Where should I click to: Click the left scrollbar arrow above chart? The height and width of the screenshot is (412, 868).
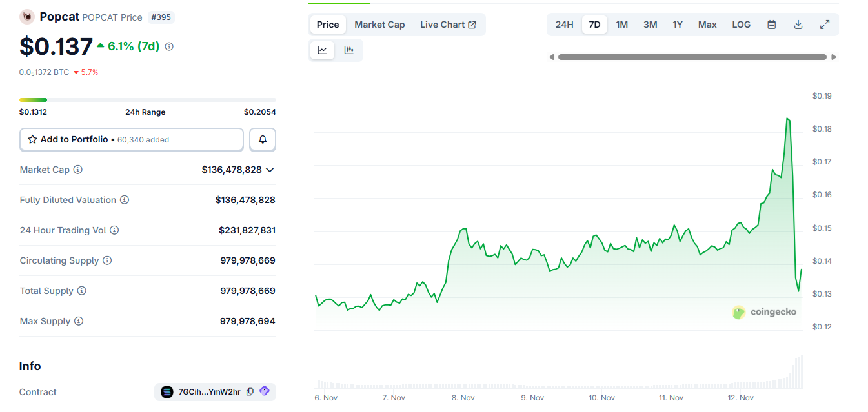pos(552,57)
